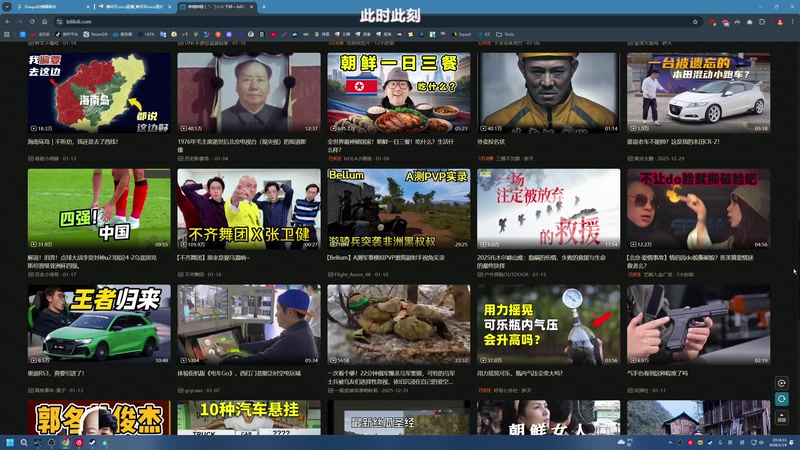Viewport: 800px width, 450px height.
Task: Open the tab search dropdown arrow
Action: pyautogui.click(x=7, y=7)
